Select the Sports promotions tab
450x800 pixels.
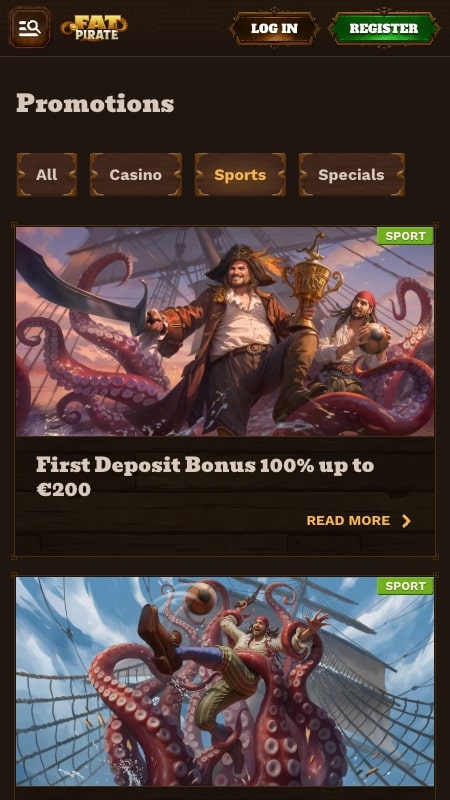tap(240, 174)
